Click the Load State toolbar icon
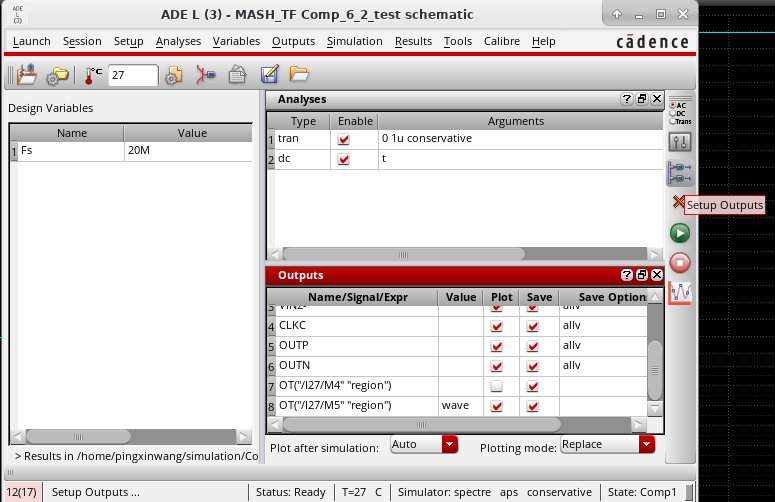 pos(27,75)
